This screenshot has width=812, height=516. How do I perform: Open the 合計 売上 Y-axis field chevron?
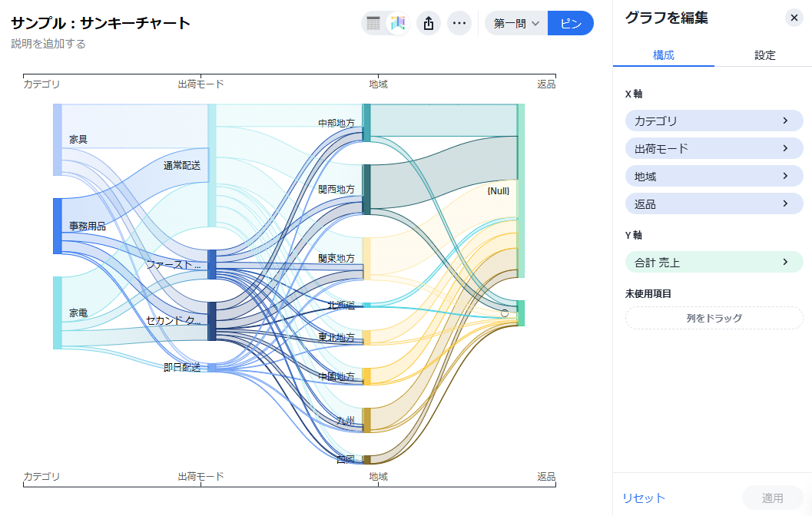[x=785, y=262]
